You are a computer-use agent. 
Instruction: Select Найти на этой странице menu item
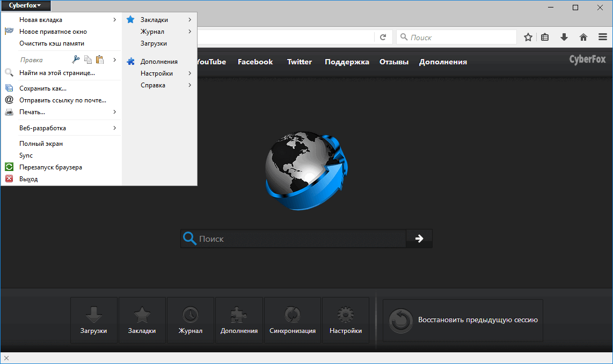(x=61, y=73)
